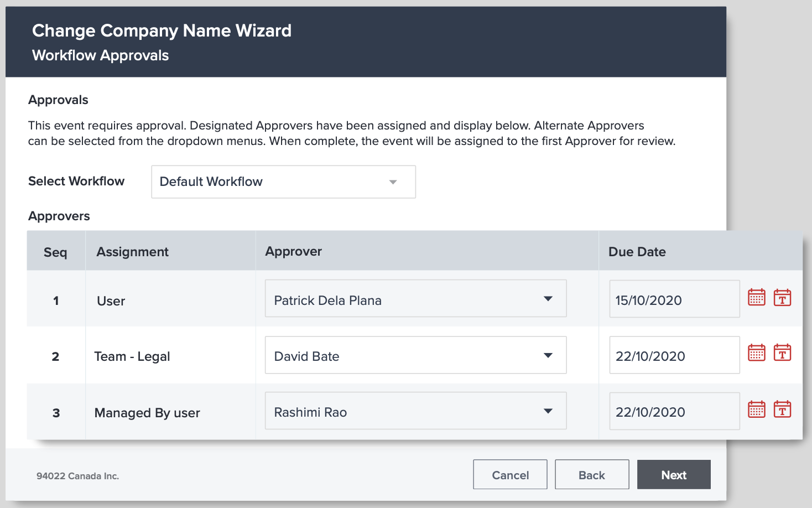Click the Assignment column header
812x508 pixels.
click(170, 252)
